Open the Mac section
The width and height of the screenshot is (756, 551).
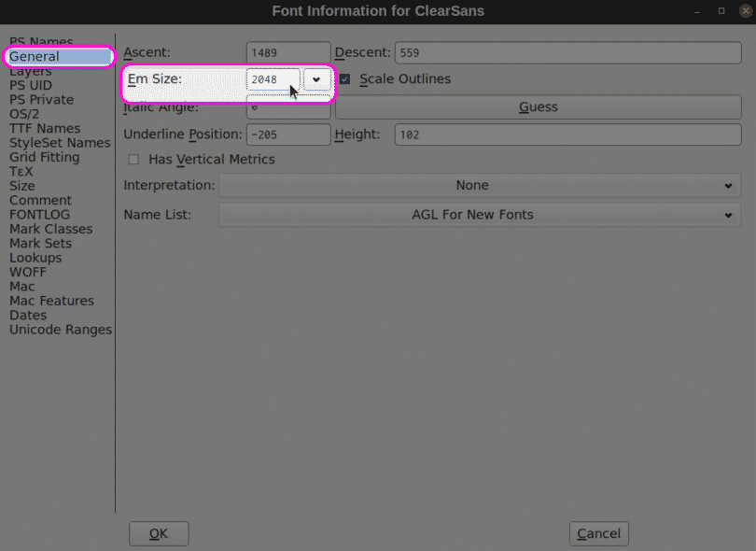tap(22, 287)
